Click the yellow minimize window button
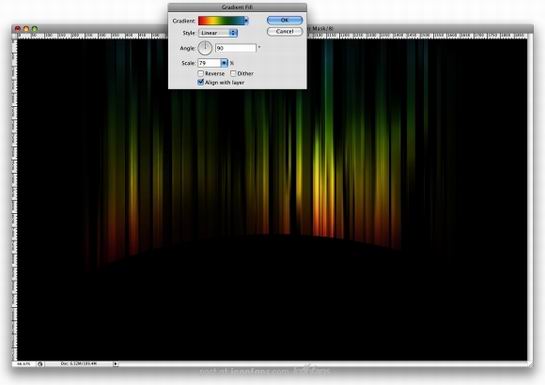 [26, 29]
